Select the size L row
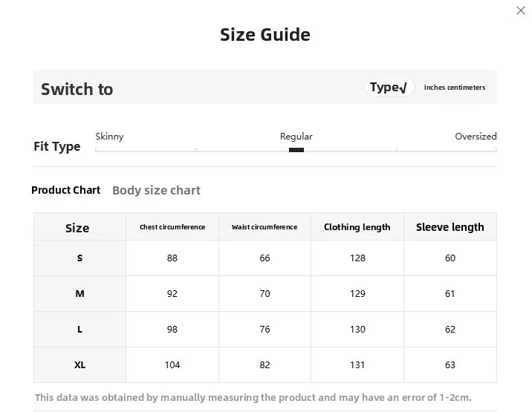Viewport: 532px width, 412px height. (265, 330)
